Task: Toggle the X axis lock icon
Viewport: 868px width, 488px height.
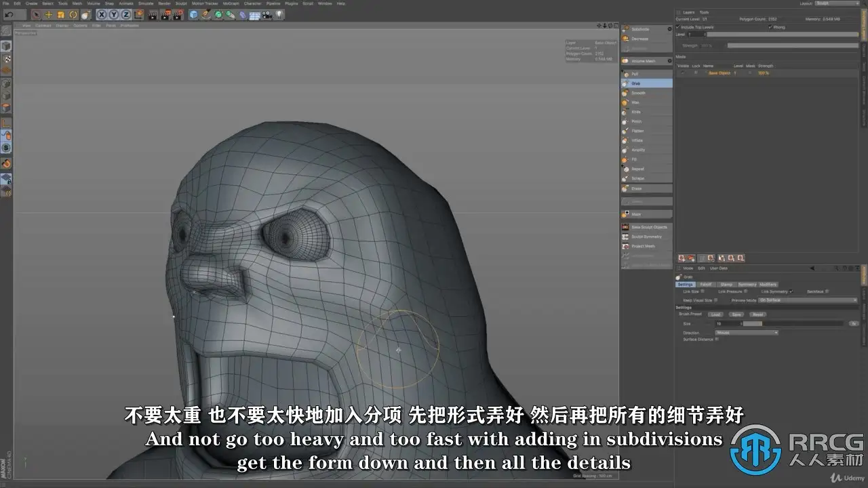Action: pyautogui.click(x=102, y=14)
